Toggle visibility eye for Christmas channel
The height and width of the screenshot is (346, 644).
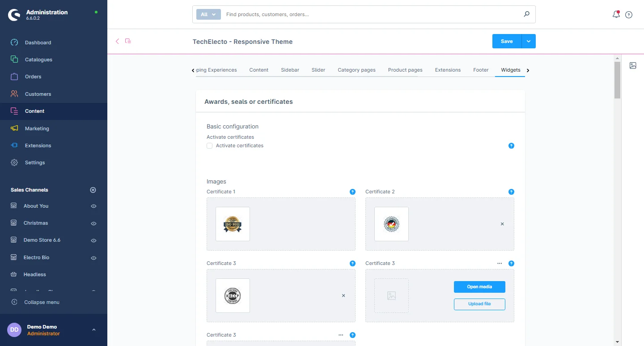click(x=93, y=223)
